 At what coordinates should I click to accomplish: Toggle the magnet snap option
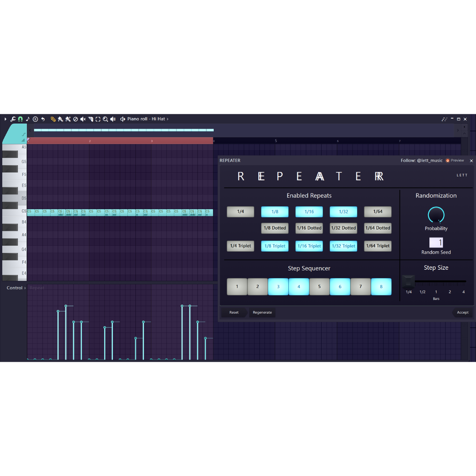20,119
